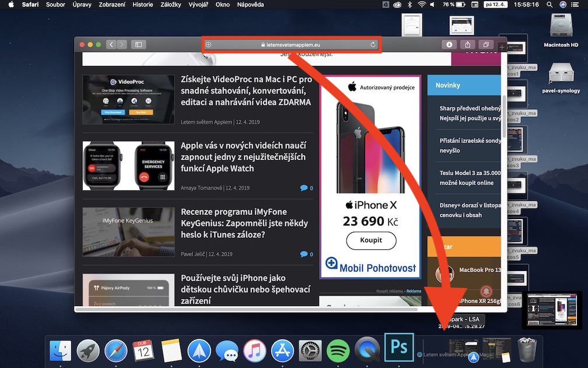Open the Zobrazení menu
Image resolution: width=588 pixels, height=368 pixels.
(x=112, y=5)
